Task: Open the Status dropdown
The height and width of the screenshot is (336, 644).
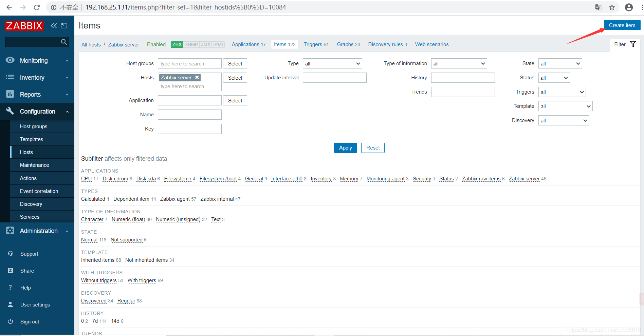Action: point(554,78)
